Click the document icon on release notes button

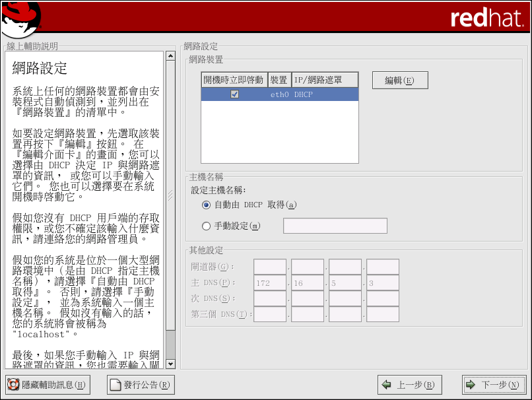[116, 385]
